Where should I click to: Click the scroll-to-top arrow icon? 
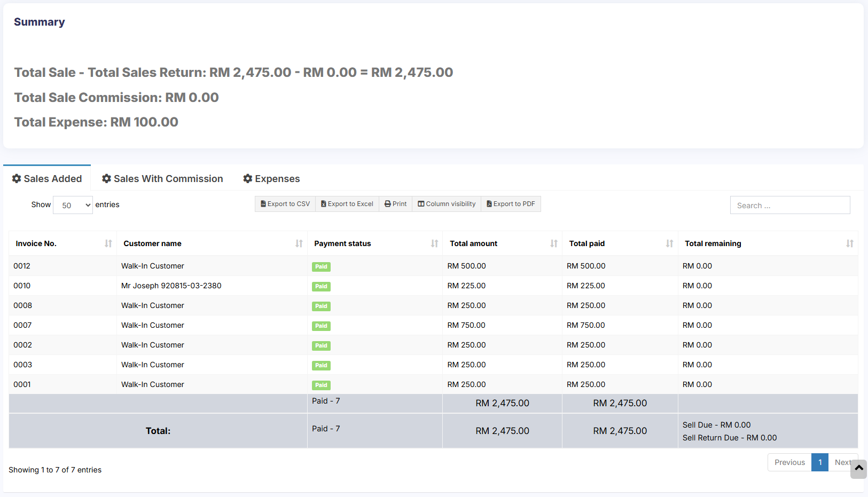point(859,468)
